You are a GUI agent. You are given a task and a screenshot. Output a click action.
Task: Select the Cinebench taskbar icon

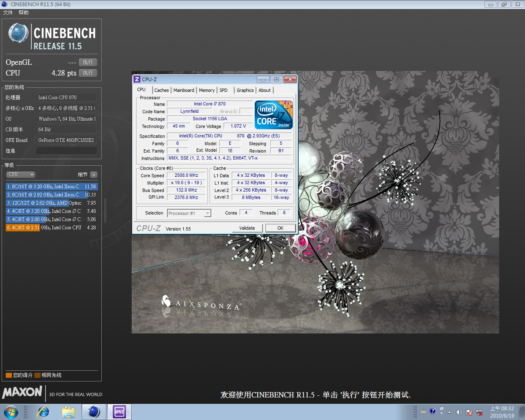94,412
